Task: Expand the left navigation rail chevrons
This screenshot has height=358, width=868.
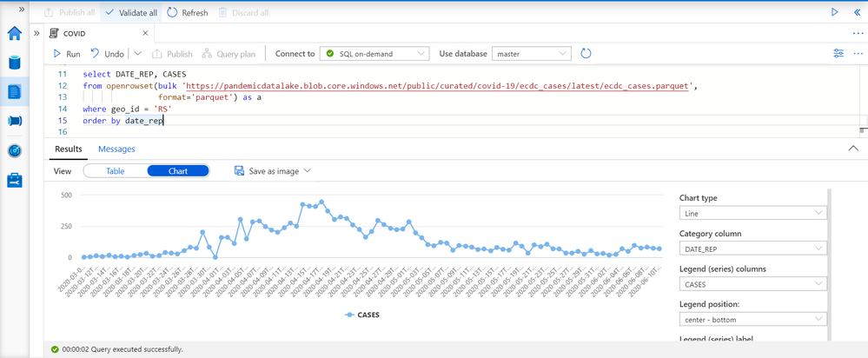Action: [22, 10]
